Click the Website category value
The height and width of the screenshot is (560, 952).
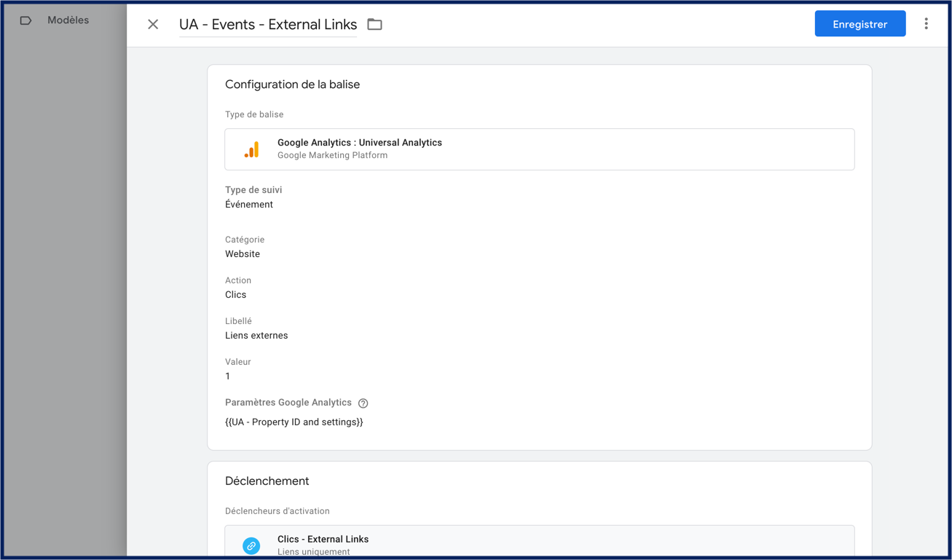pyautogui.click(x=243, y=254)
